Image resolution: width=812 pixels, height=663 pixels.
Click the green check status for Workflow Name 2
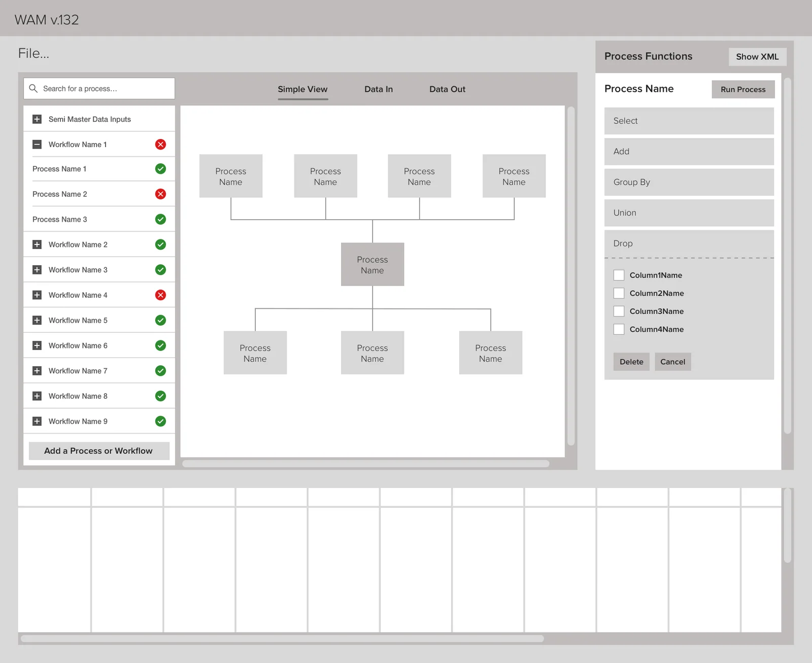pos(160,245)
